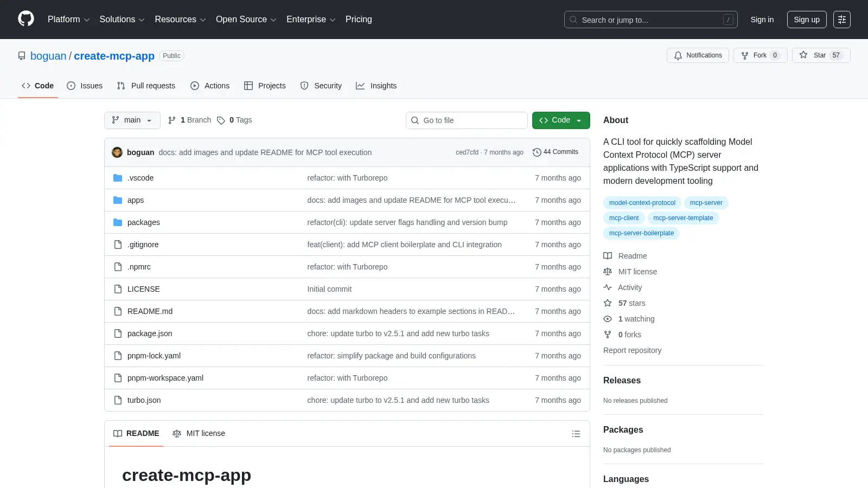The image size is (868, 488).
Task: Open the Projects tab
Action: pos(265,86)
